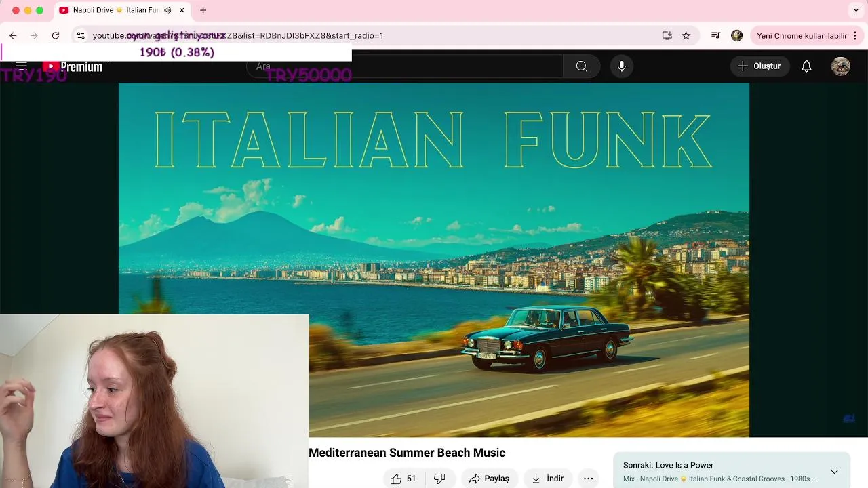Click the install app icon in address bar
Image resolution: width=868 pixels, height=488 pixels.
[667, 35]
